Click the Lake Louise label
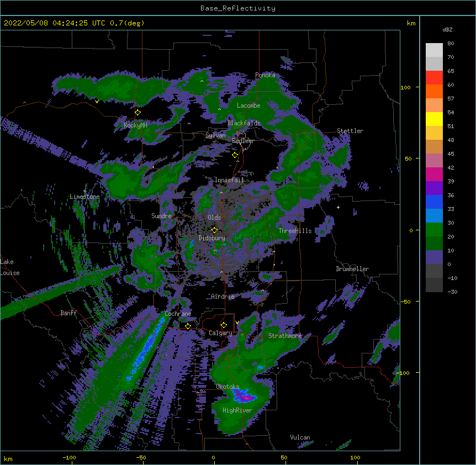This screenshot has height=465, width=476. pos(10,267)
